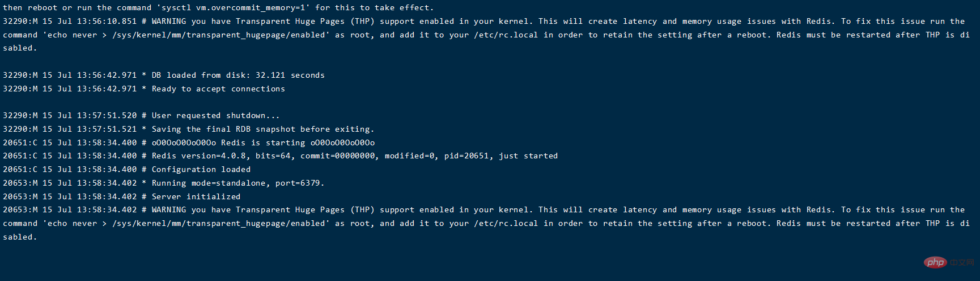
Task: Click timestamp '13:57:51.520'
Action: pos(107,116)
